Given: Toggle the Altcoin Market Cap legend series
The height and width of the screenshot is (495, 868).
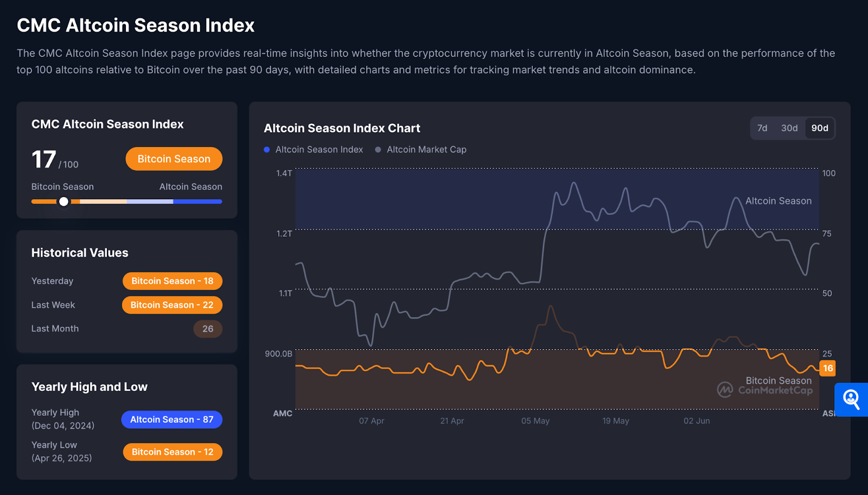Looking at the screenshot, I should (421, 149).
